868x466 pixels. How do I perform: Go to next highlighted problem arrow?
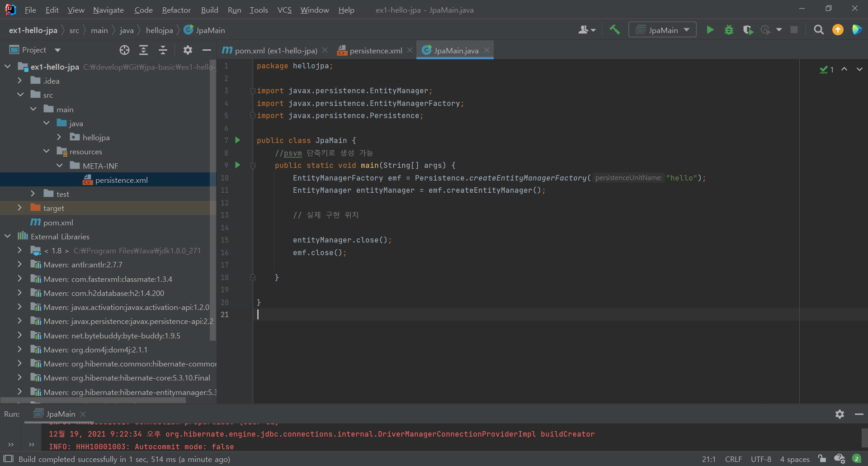[x=859, y=69]
